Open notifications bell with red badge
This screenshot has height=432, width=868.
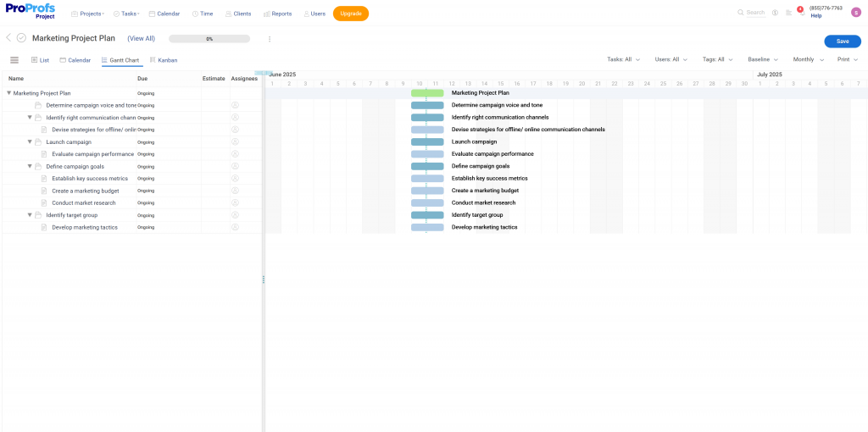point(801,11)
